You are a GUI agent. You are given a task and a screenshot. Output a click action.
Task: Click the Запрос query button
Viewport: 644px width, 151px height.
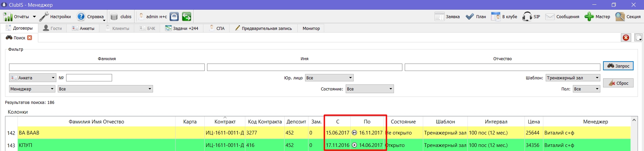[618, 66]
